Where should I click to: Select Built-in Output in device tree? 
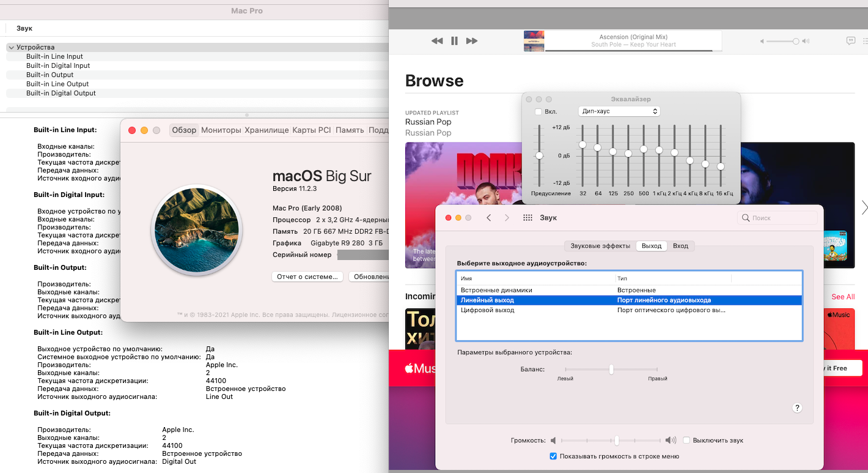[x=50, y=75]
